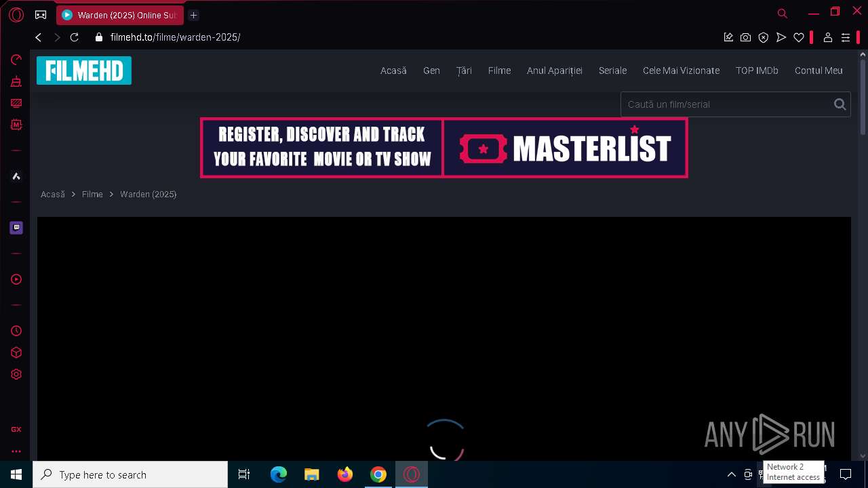The height and width of the screenshot is (488, 868).
Task: Open the Anul Apariției menu
Action: [x=555, y=70]
